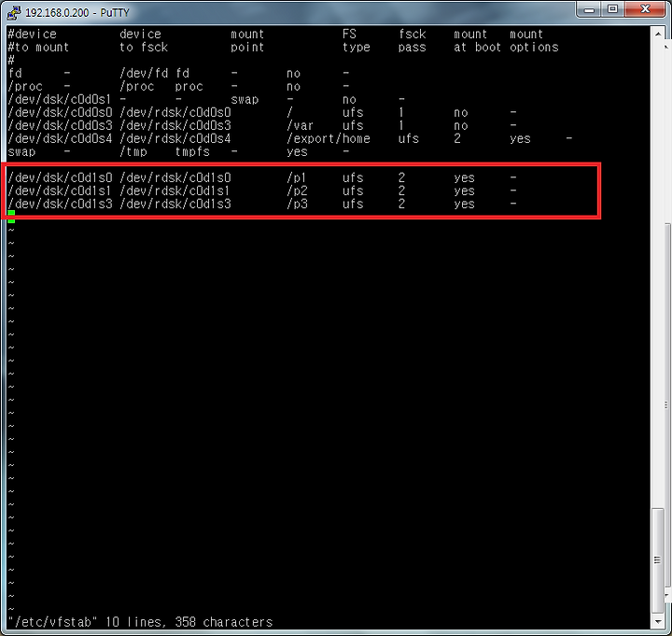Click the '#device' header comment
This screenshot has width=672, height=636.
32,34
